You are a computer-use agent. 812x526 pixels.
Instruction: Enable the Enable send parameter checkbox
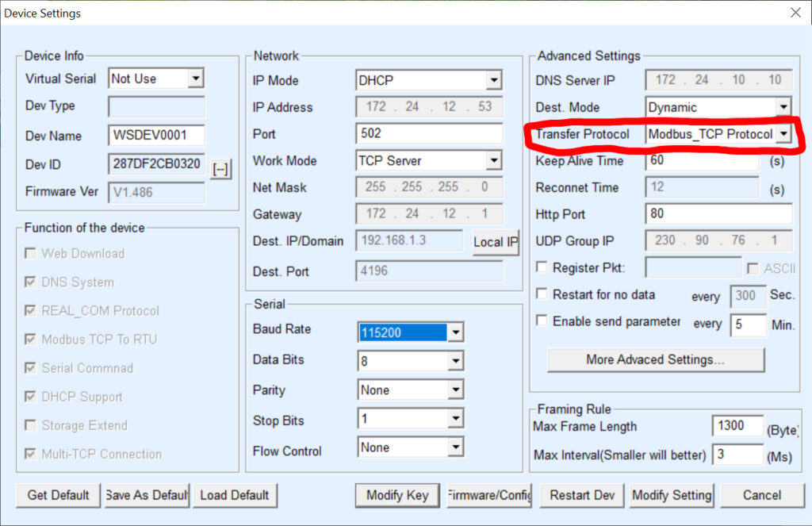(x=542, y=322)
